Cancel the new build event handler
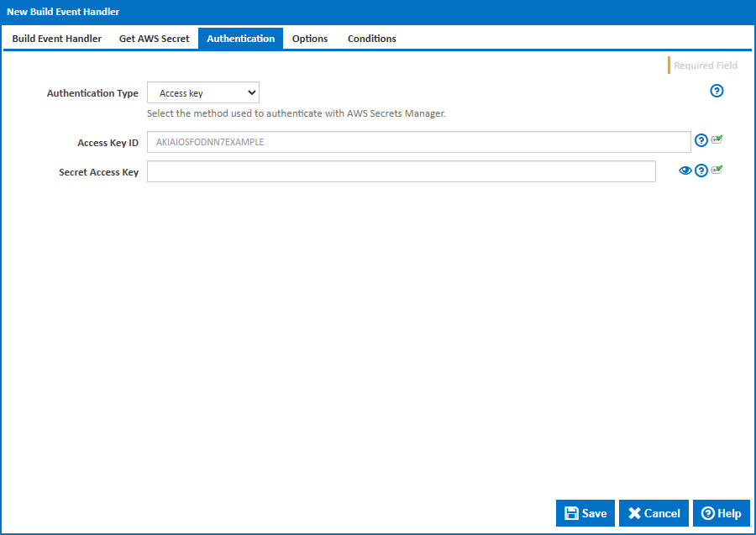Image resolution: width=756 pixels, height=535 pixels. (654, 513)
